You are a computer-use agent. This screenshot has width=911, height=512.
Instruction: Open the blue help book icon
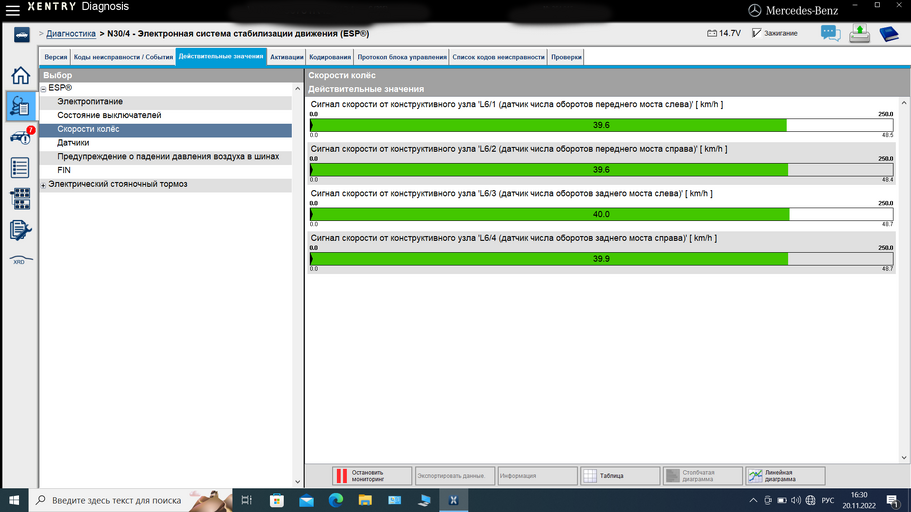[889, 34]
